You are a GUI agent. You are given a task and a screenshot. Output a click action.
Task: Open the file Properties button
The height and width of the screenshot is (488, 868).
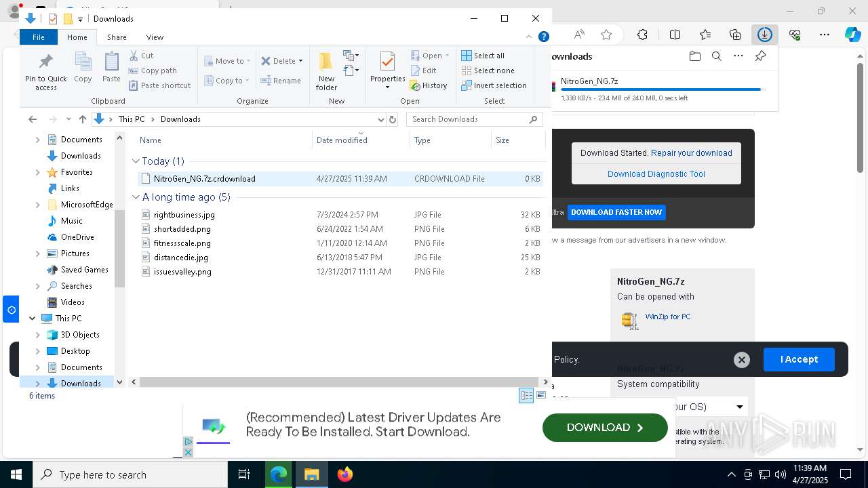pyautogui.click(x=387, y=70)
